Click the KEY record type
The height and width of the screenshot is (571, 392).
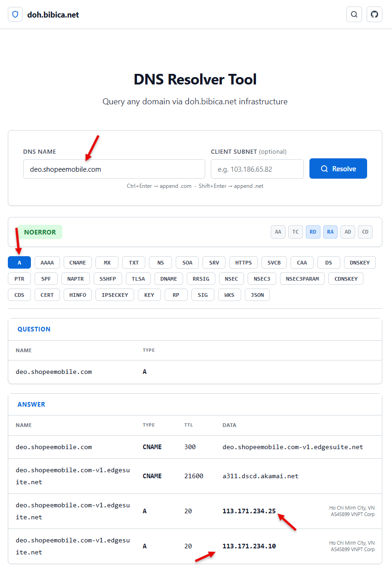click(x=149, y=295)
